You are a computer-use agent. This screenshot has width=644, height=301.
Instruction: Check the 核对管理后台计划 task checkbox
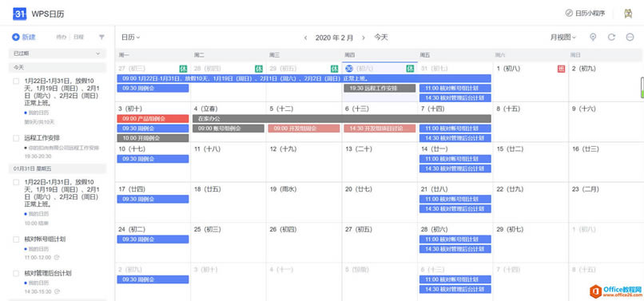coord(16,274)
